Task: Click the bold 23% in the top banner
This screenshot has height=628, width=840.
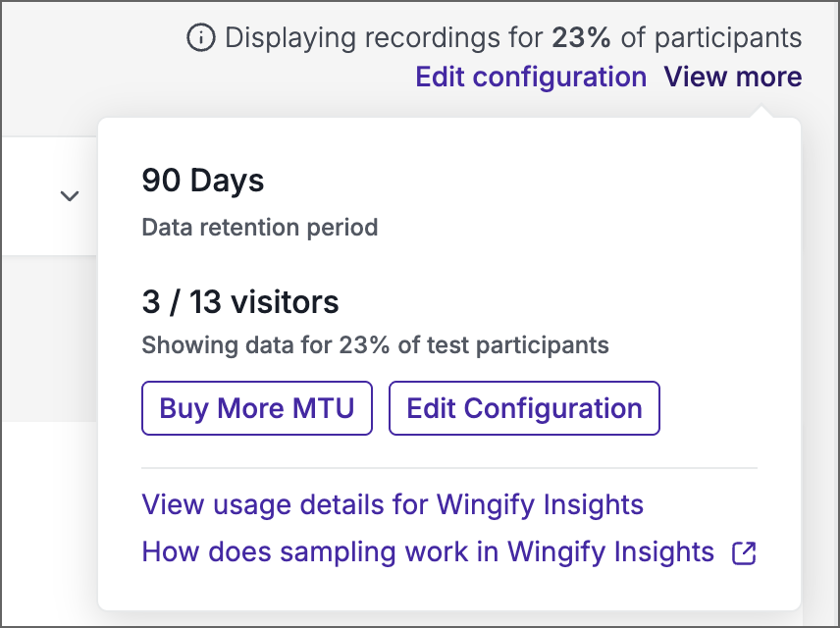Action: tap(581, 38)
